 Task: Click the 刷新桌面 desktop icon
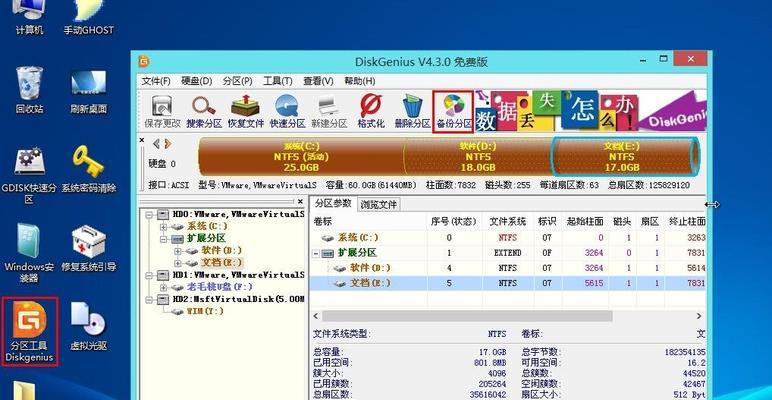point(89,90)
